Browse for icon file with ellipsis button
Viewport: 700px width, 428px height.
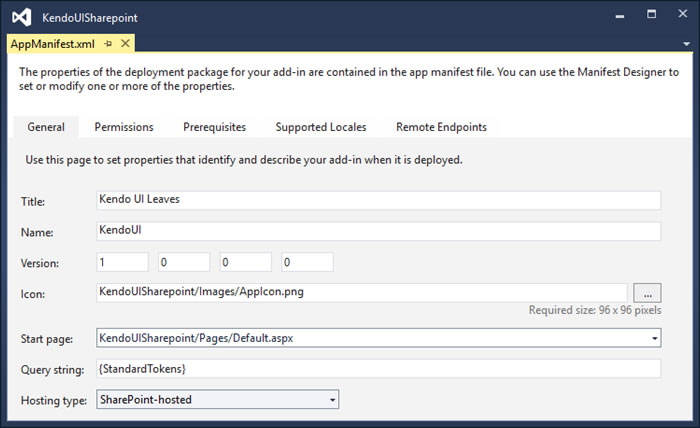click(647, 293)
